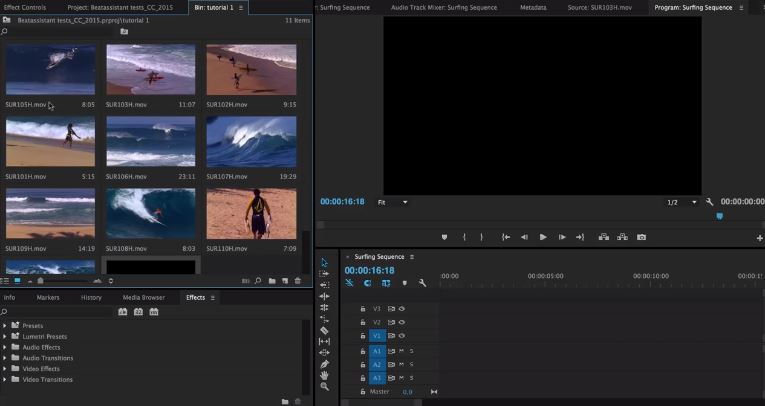Click Find magnifier in bin panel footer
This screenshot has height=406, width=765.
point(258,281)
